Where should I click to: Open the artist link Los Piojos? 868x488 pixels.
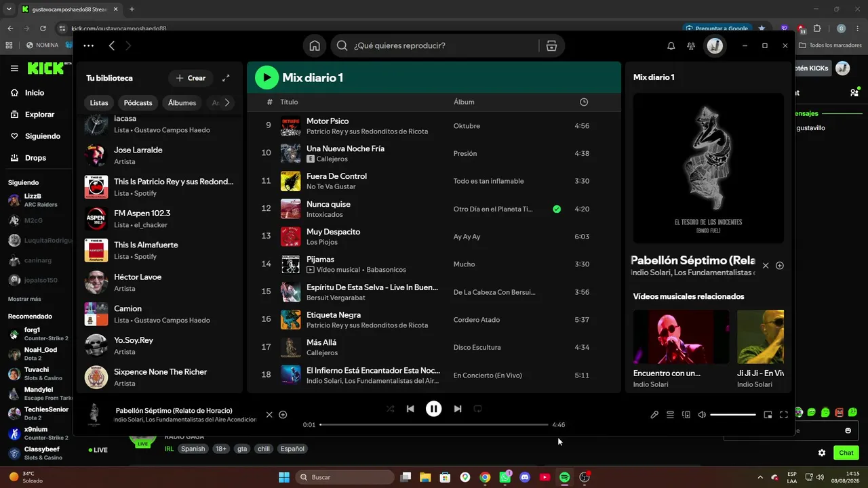point(322,242)
